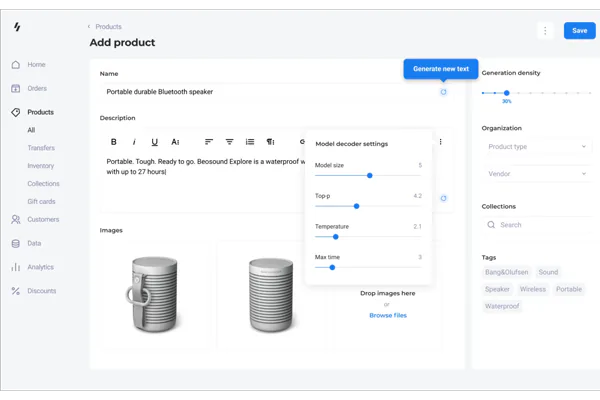Click the Products breadcrumb link

point(108,26)
